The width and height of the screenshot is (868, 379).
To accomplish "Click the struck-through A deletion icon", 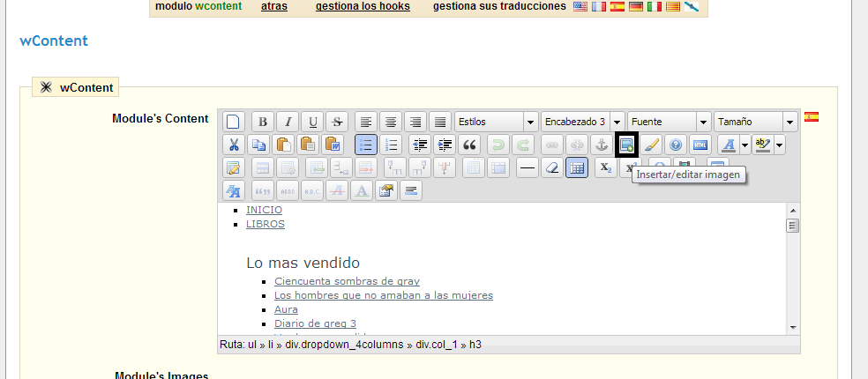I will coord(337,191).
